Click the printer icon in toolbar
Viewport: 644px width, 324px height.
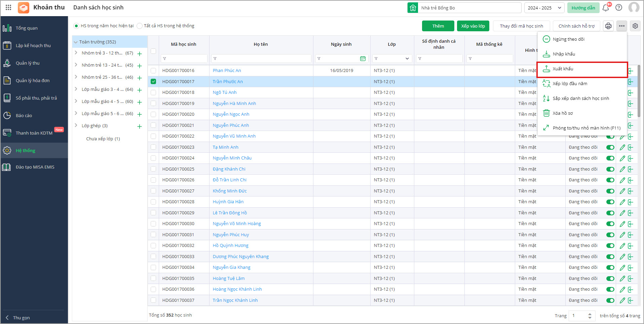608,26
